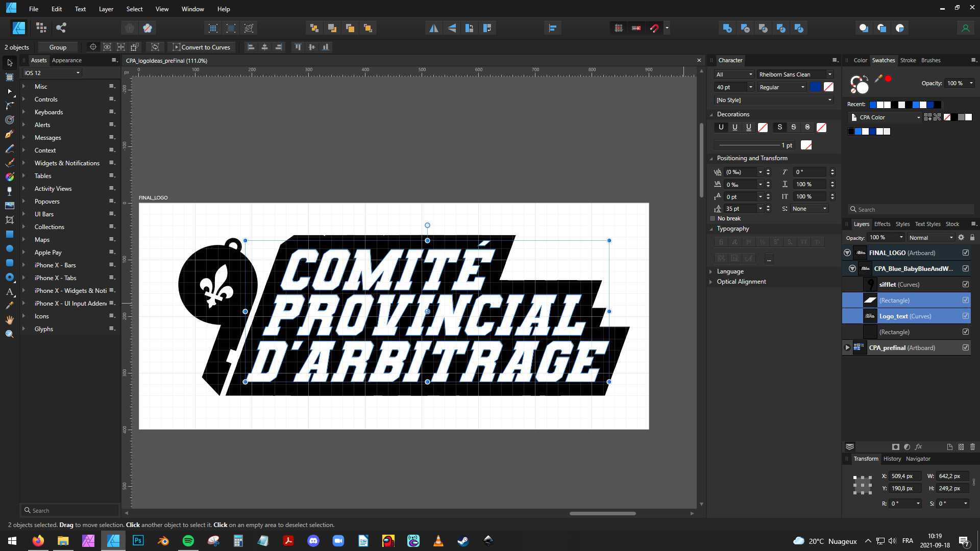Select the Pen tool
The image size is (980, 551).
point(9,134)
